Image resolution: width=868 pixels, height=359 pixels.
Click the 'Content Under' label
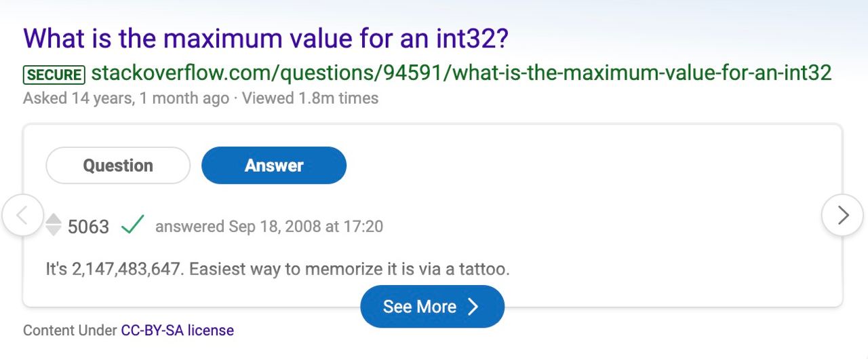click(70, 330)
